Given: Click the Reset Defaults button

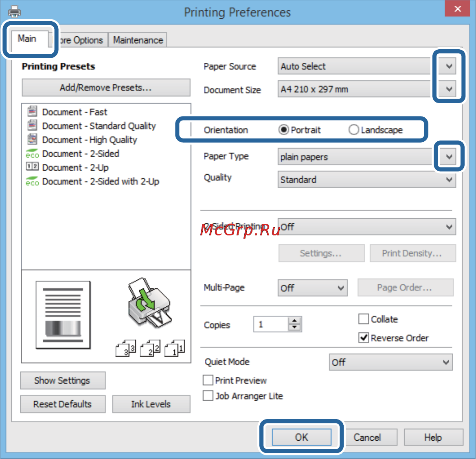Looking at the screenshot, I should click(x=63, y=404).
